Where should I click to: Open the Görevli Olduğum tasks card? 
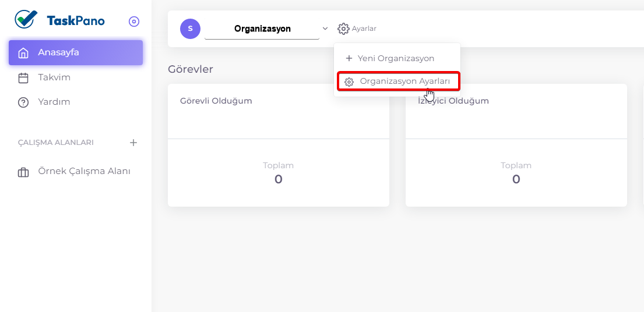(x=279, y=145)
